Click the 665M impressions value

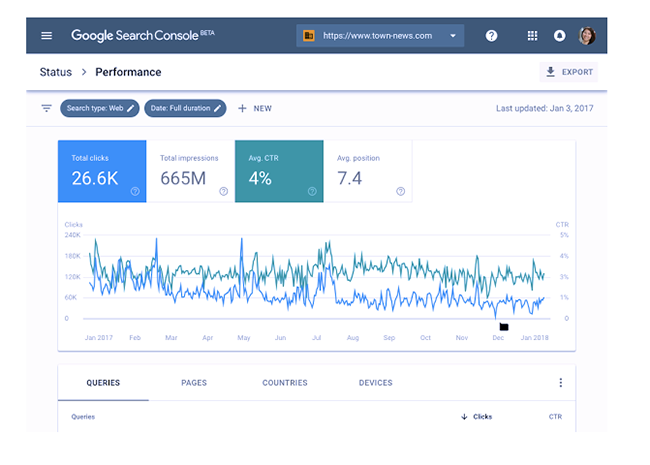pos(183,179)
